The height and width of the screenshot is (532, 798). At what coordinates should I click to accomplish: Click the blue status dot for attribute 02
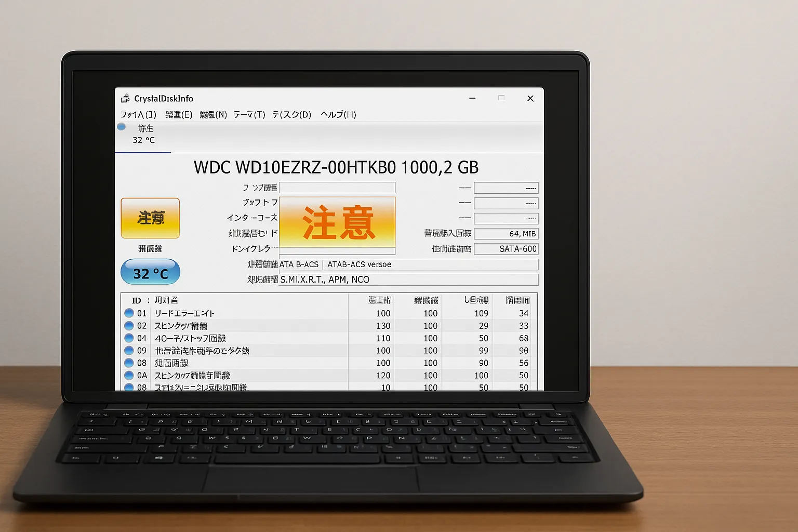pyautogui.click(x=129, y=326)
